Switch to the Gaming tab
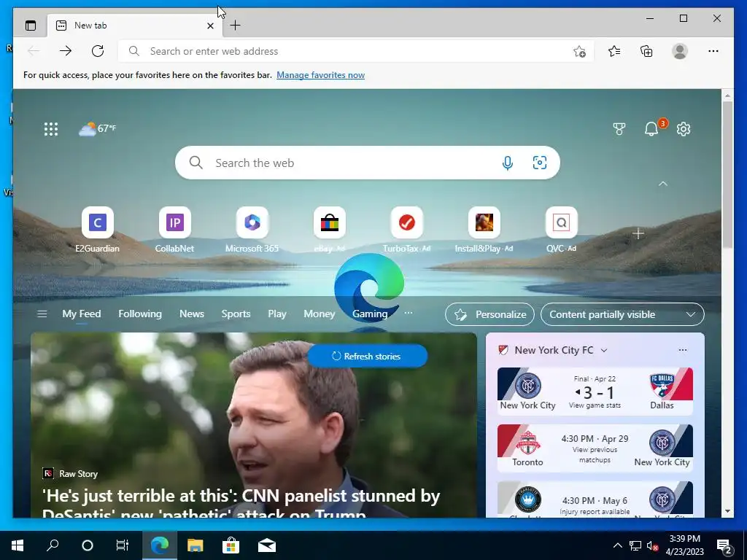The image size is (747, 560). [x=370, y=314]
